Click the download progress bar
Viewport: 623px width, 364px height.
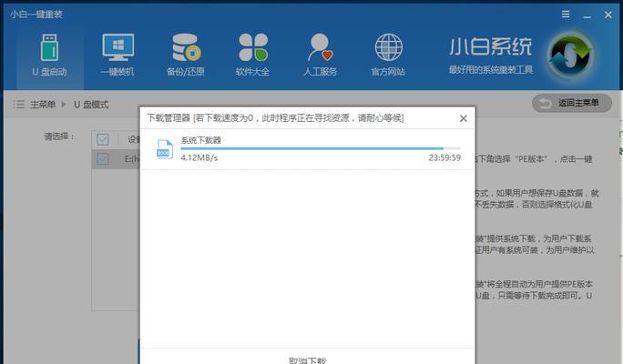pos(321,148)
